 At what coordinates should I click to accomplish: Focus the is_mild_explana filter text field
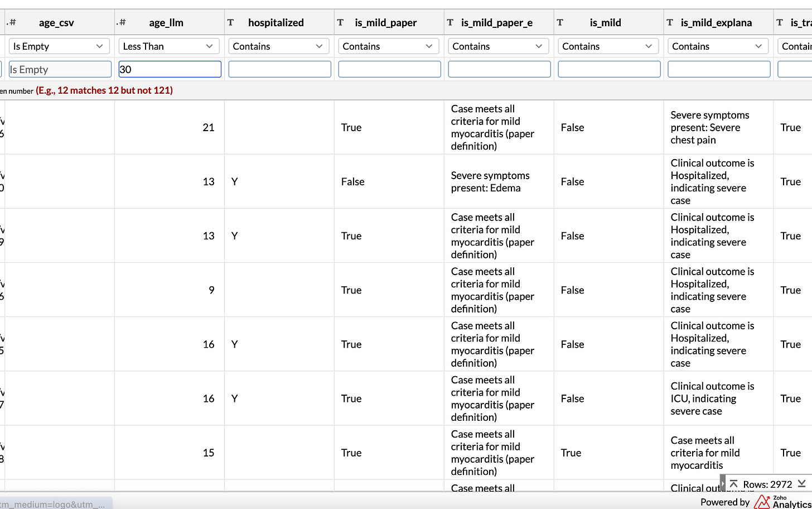719,69
